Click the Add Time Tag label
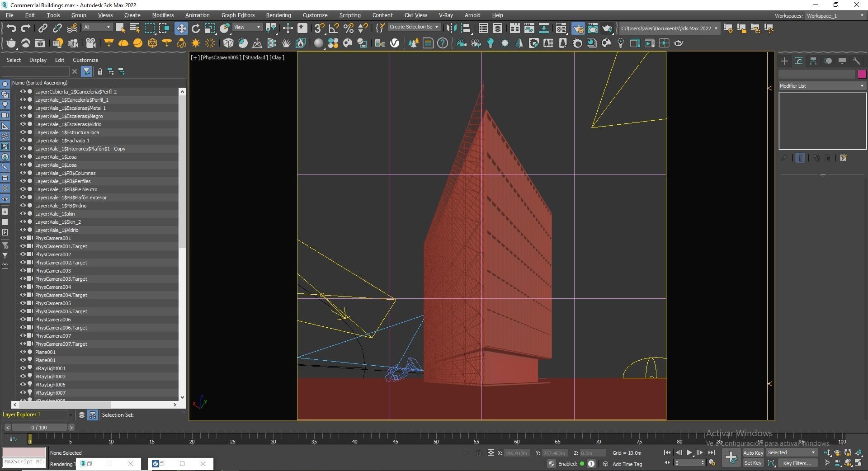Viewport: 868px width, 471px height. (627, 464)
